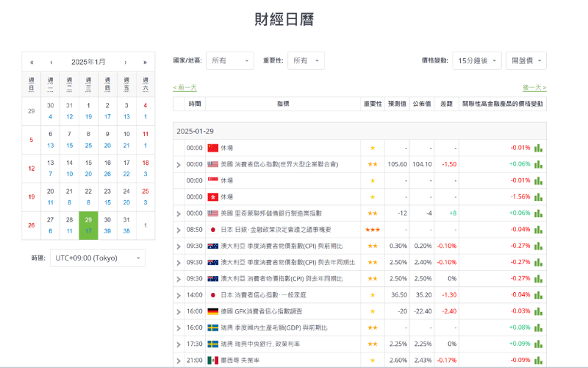Open the 開盤價 dropdown
588x368 pixels.
526,60
